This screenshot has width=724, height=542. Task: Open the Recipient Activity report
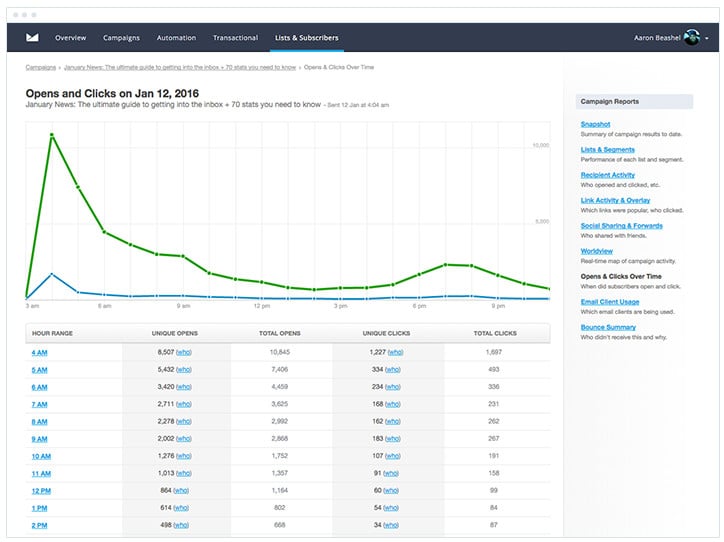coord(608,175)
